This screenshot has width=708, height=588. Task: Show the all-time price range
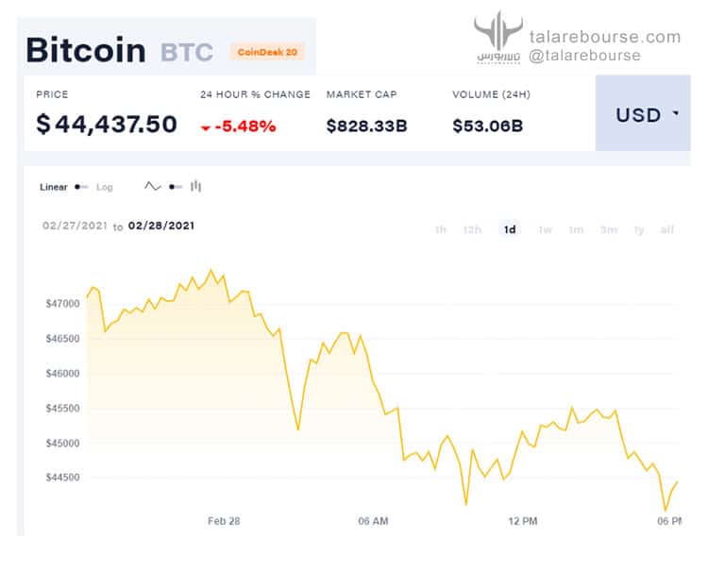pyautogui.click(x=666, y=230)
